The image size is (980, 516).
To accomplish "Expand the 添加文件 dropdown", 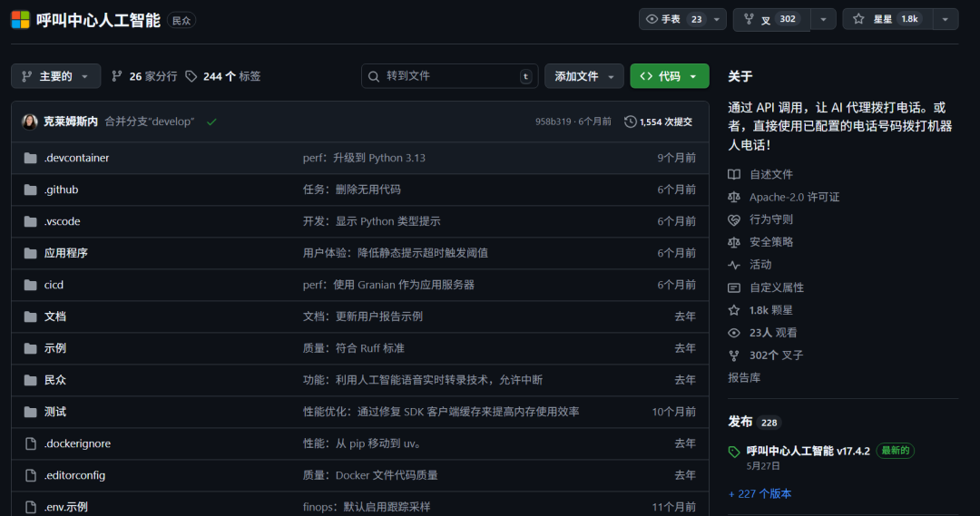I will pyautogui.click(x=584, y=76).
